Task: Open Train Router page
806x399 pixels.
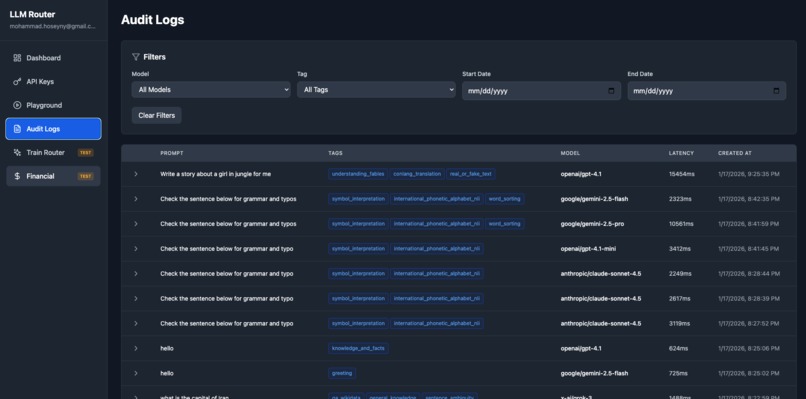Action: coord(53,153)
